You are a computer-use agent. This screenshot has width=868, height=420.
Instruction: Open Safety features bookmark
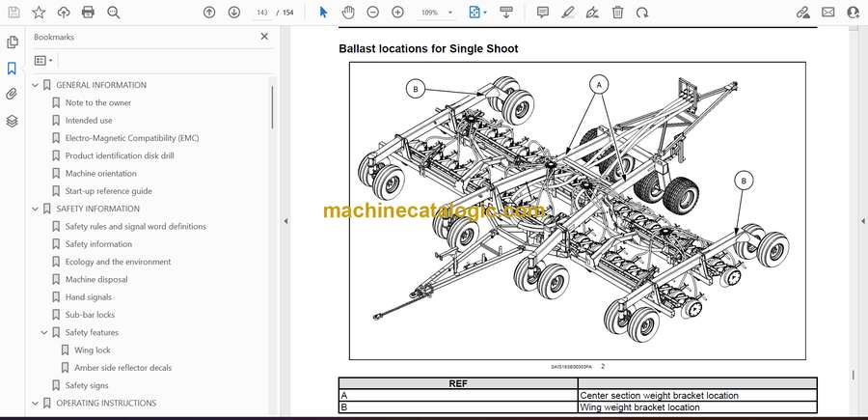click(92, 332)
